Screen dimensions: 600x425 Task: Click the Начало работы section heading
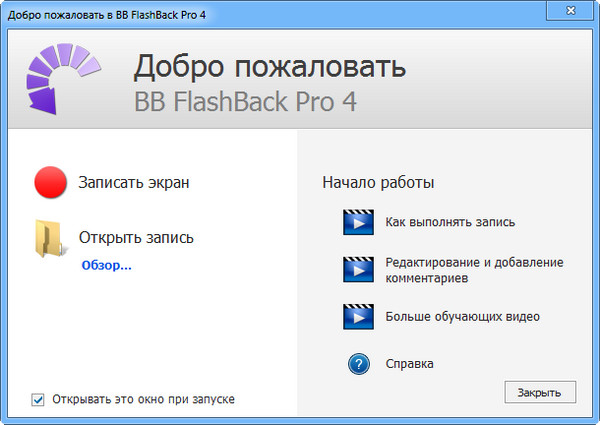click(378, 184)
